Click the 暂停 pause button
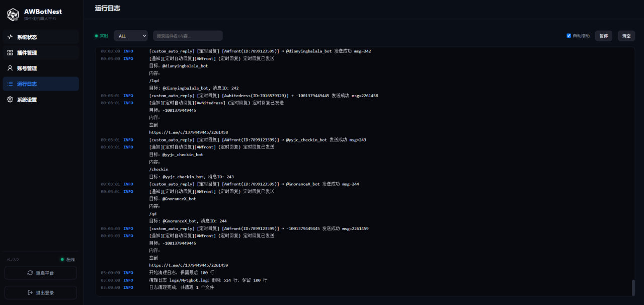Viewport: 644px width, 305px height. point(603,36)
